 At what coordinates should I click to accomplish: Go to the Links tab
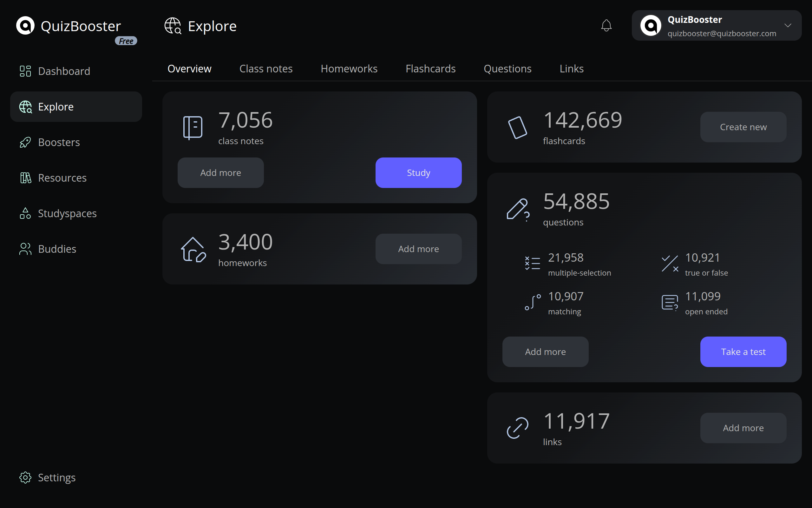[572, 69]
